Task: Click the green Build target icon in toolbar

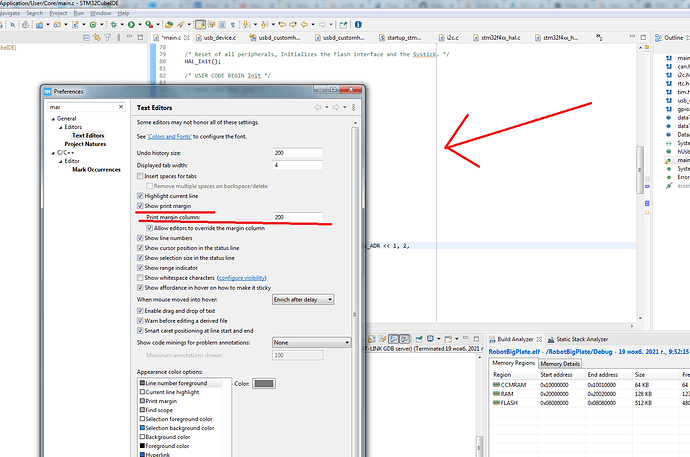Action: (93, 25)
